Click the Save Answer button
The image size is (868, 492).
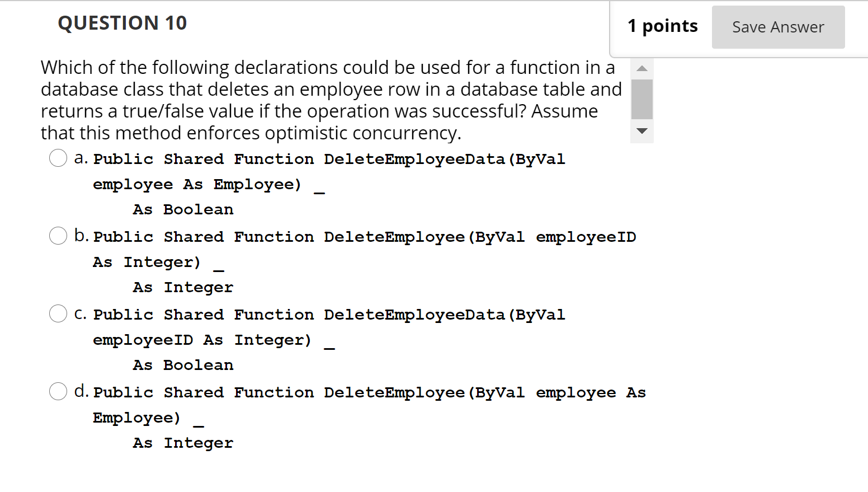pos(778,26)
